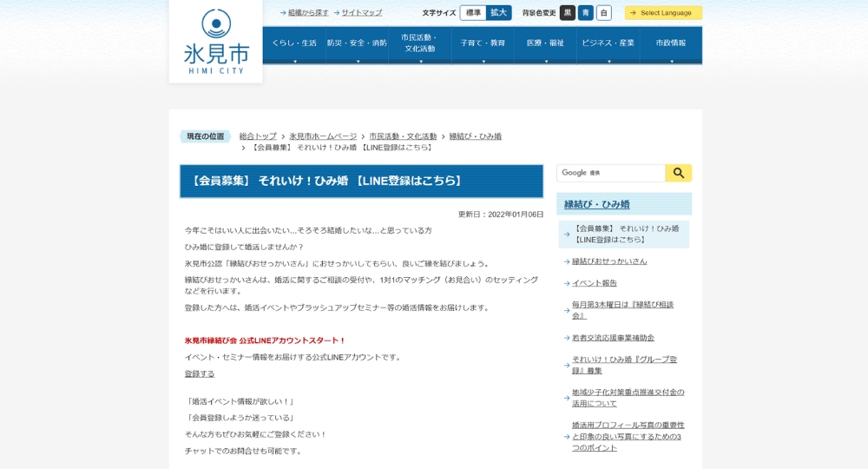This screenshot has width=868, height=469.
Task: Open the Select Language dropdown
Action: coord(665,13)
